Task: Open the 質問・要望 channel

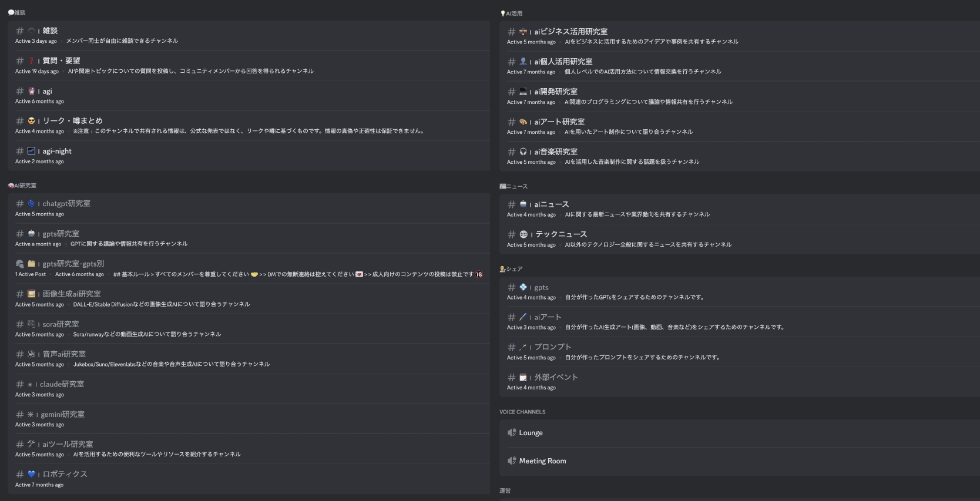Action: pos(61,61)
